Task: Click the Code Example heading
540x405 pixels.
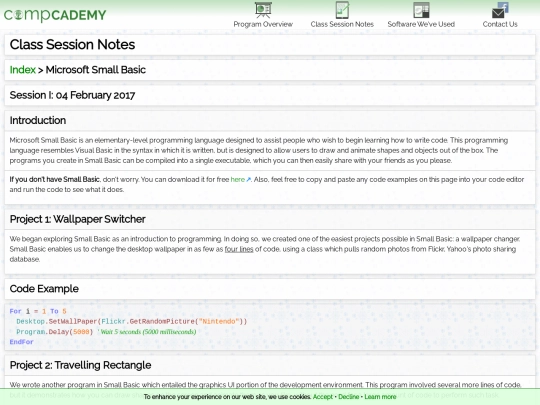Action: point(44,289)
